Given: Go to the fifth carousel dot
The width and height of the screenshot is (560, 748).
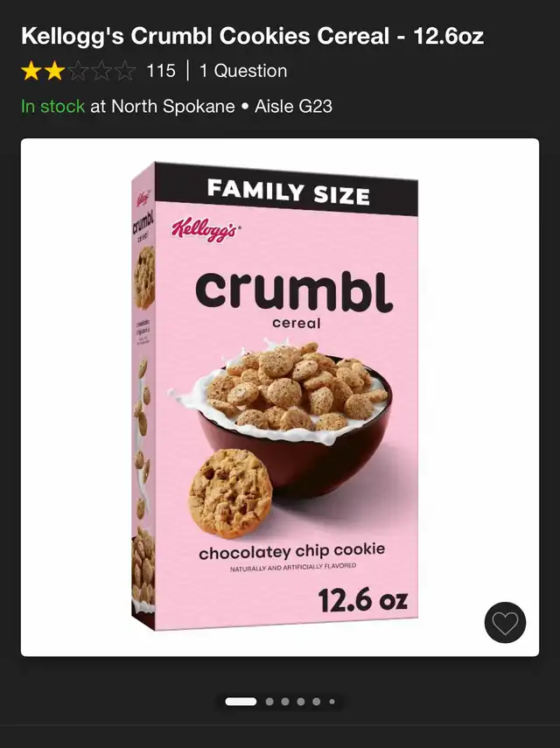Looking at the screenshot, I should pos(316,702).
